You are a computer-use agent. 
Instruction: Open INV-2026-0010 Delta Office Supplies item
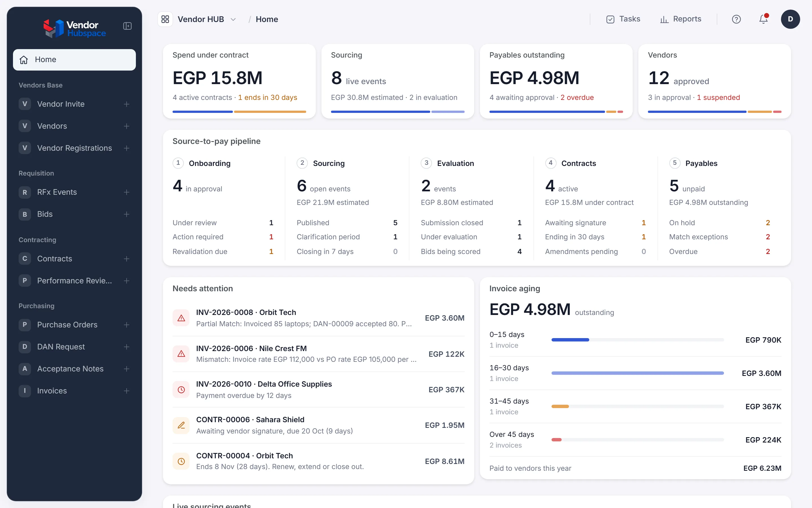pos(318,390)
